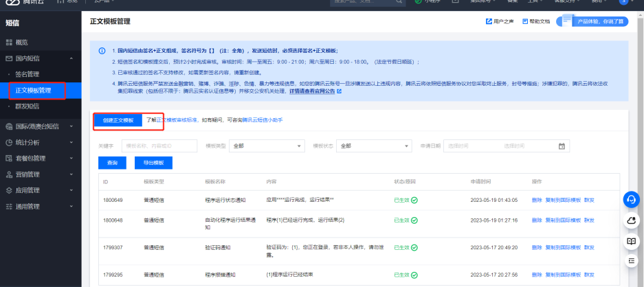Click the 统计分析 pie chart icon
644x287 pixels.
(9, 143)
